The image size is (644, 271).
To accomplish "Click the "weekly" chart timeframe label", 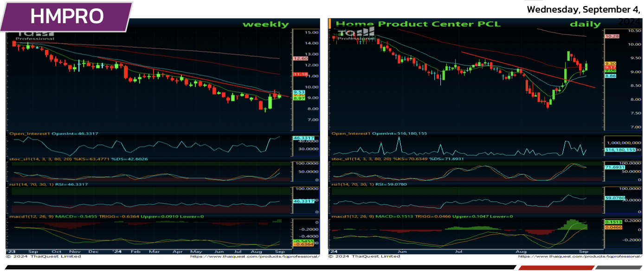I will click(265, 25).
